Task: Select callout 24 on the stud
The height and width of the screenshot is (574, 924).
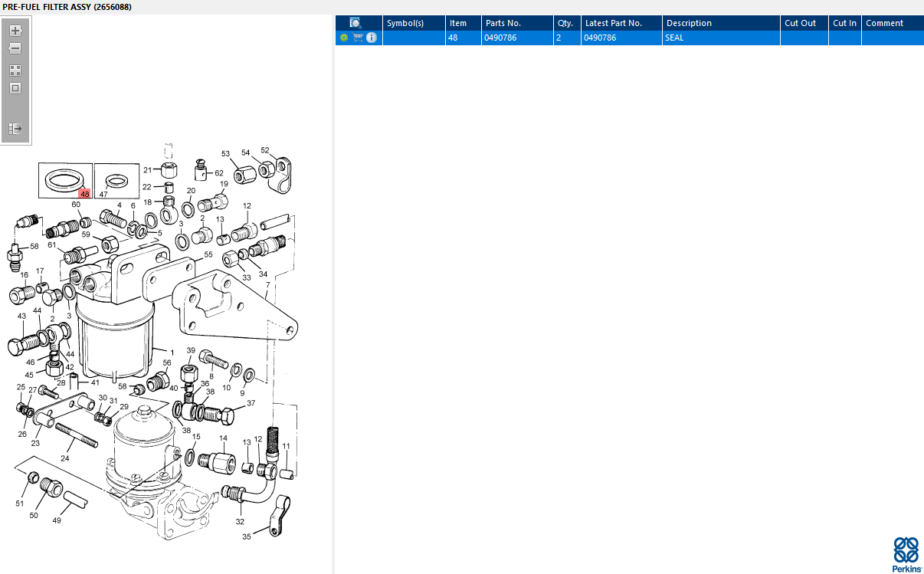Action: pyautogui.click(x=65, y=458)
